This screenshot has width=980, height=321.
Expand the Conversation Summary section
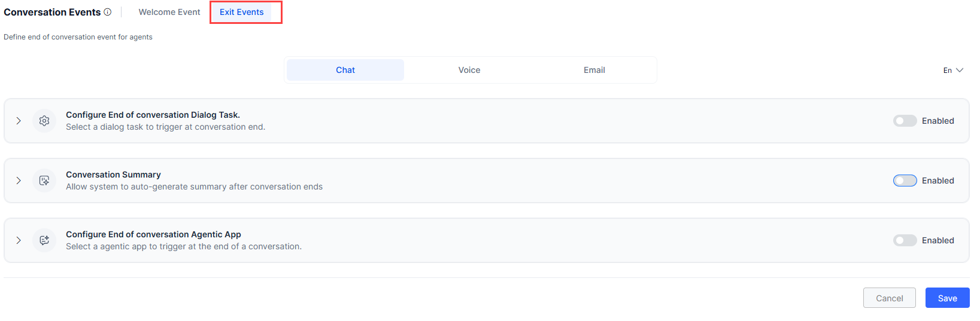(x=19, y=181)
